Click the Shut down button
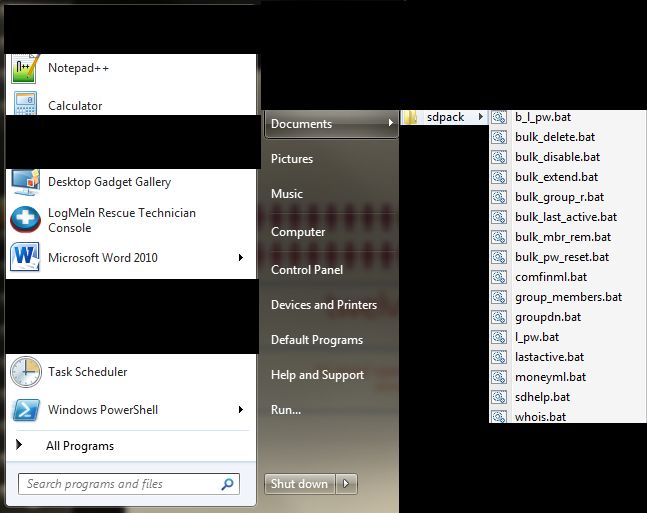The image size is (647, 513). [300, 483]
